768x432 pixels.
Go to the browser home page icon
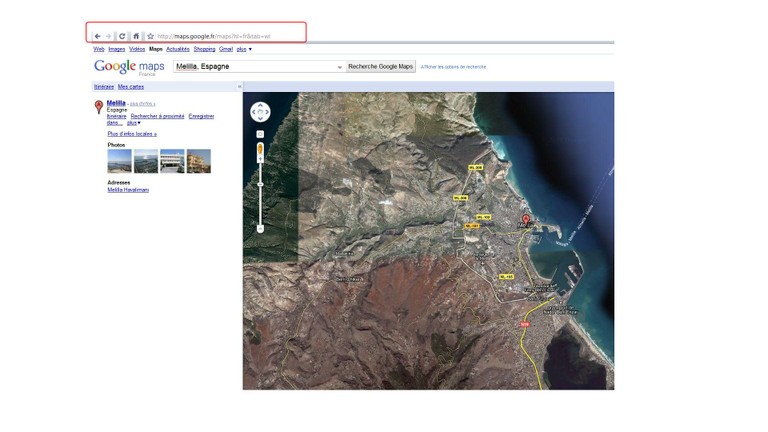click(136, 36)
